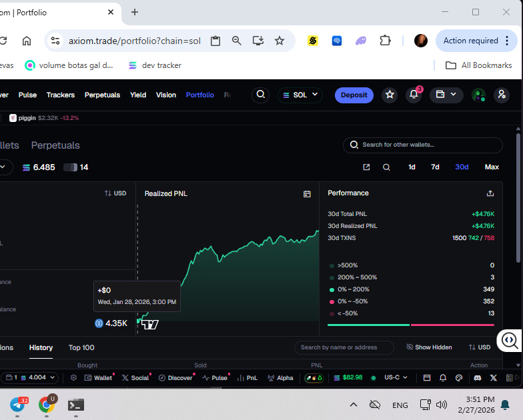Open the Axiom search icon in navbar

[x=260, y=95]
